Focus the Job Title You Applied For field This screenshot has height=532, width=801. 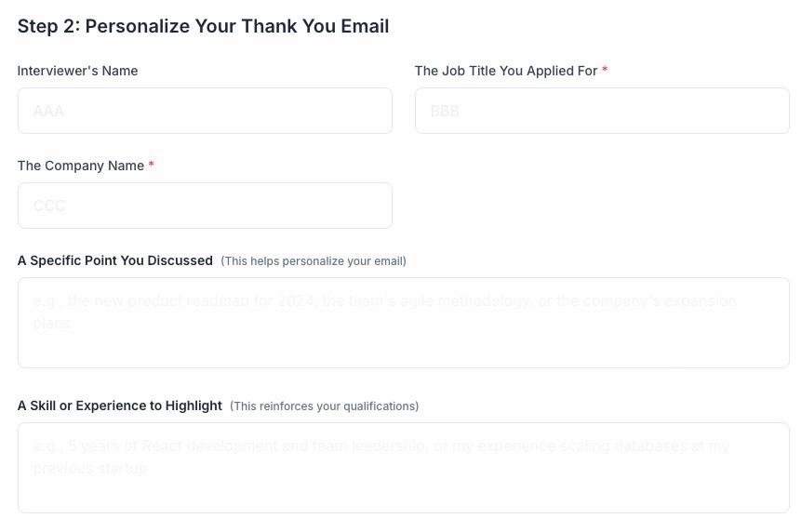[x=602, y=111]
